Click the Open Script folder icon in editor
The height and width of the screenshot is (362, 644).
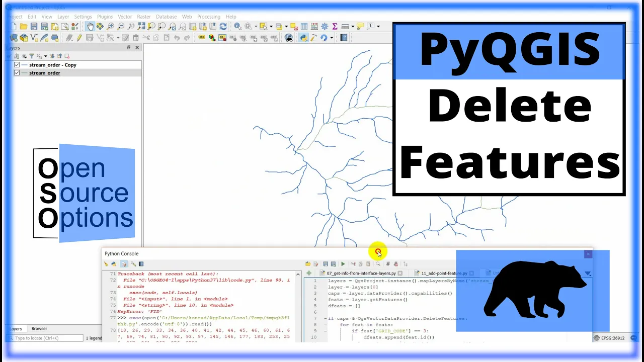308,264
